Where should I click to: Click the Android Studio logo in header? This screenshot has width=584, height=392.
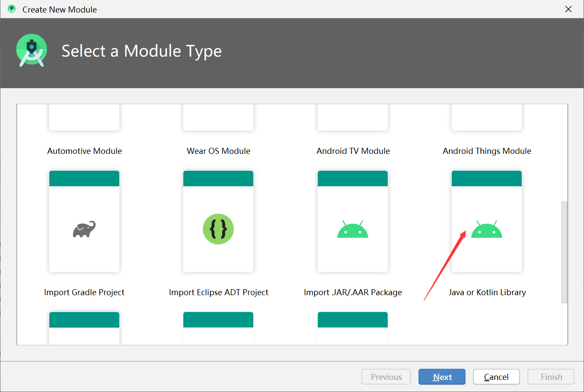pos(32,51)
